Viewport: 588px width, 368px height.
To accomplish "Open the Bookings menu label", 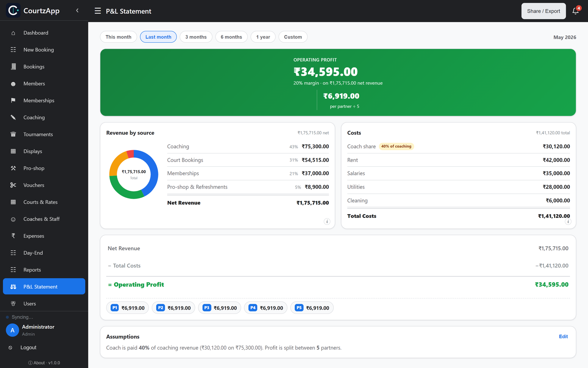I will click(x=34, y=67).
